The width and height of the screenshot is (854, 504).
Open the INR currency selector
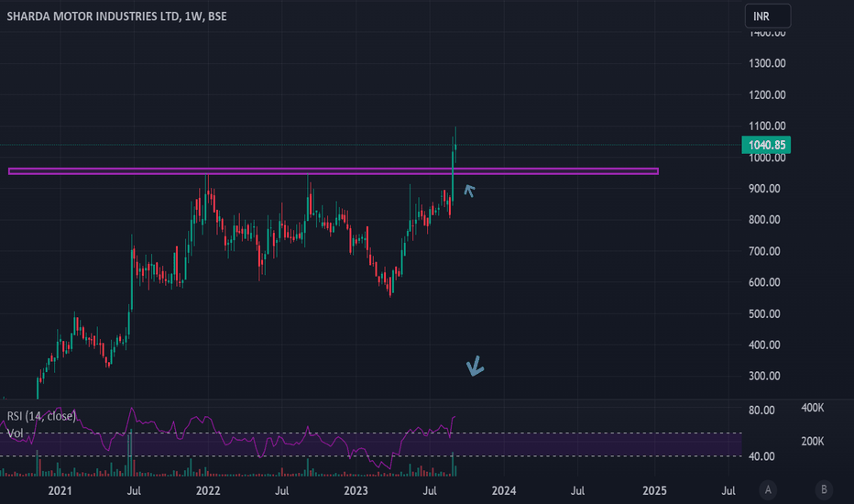coord(767,16)
